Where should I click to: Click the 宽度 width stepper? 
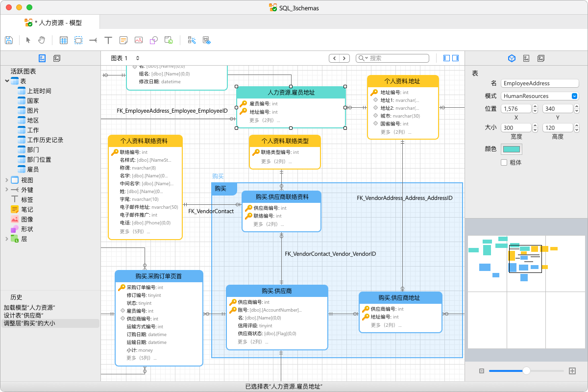click(x=535, y=127)
